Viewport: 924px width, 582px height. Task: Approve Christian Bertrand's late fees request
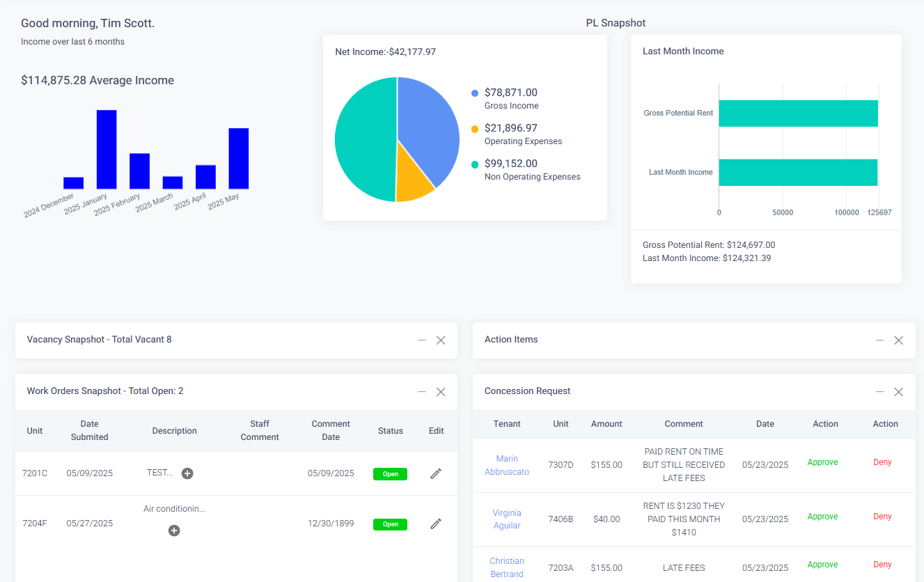(822, 564)
